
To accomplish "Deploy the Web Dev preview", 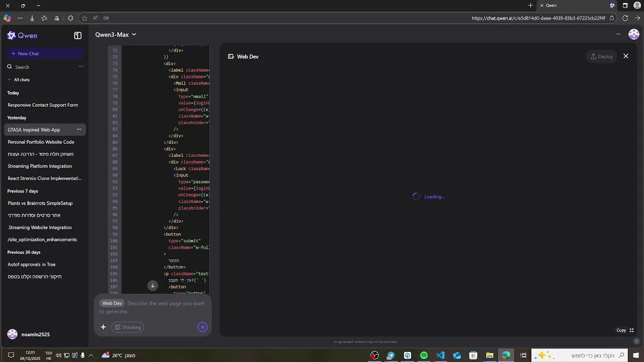I will [x=602, y=56].
